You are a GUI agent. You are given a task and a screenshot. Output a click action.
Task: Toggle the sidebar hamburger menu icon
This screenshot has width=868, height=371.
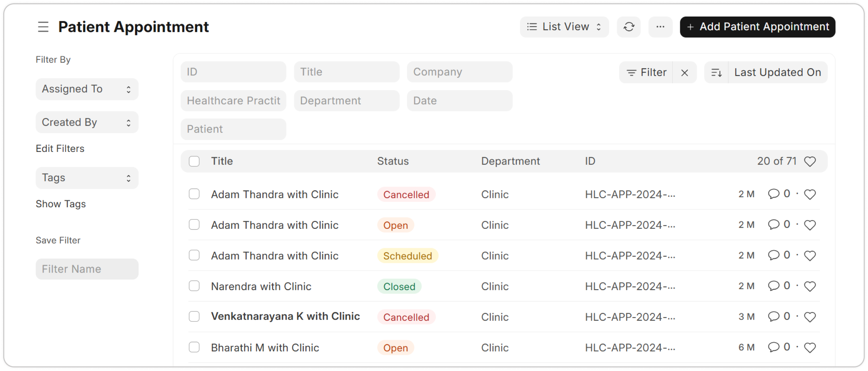coord(43,27)
